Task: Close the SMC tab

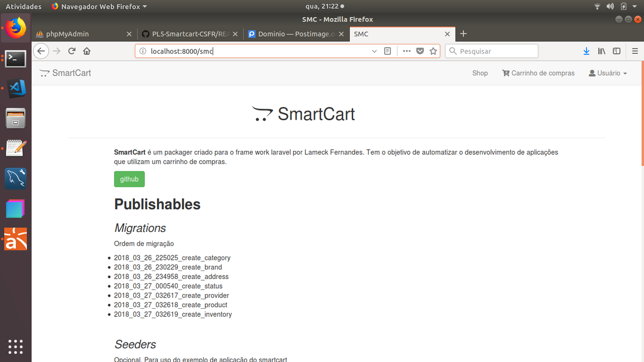Action: click(447, 34)
